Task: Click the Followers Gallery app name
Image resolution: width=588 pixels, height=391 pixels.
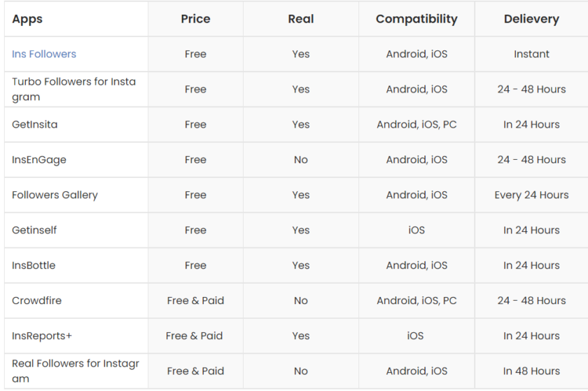Action: (55, 195)
